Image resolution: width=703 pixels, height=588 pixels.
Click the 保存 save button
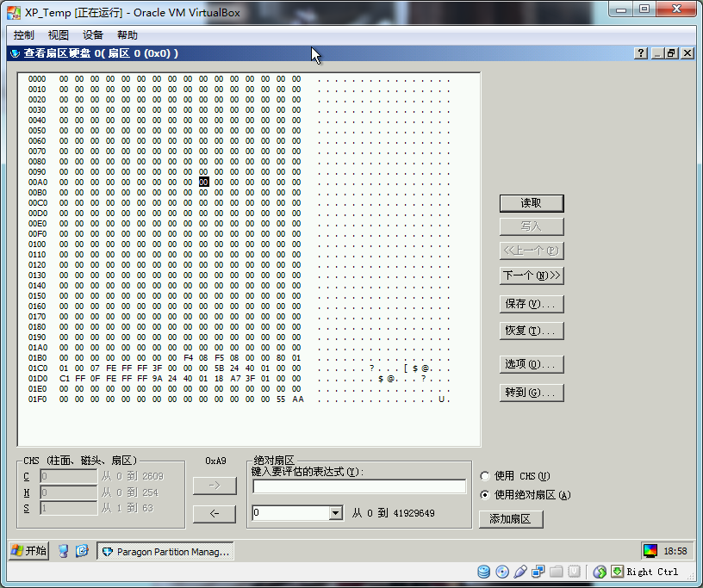pyautogui.click(x=532, y=304)
